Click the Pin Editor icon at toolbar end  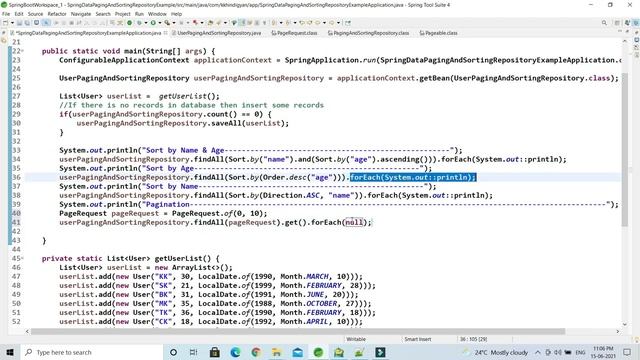pyautogui.click(x=348, y=23)
